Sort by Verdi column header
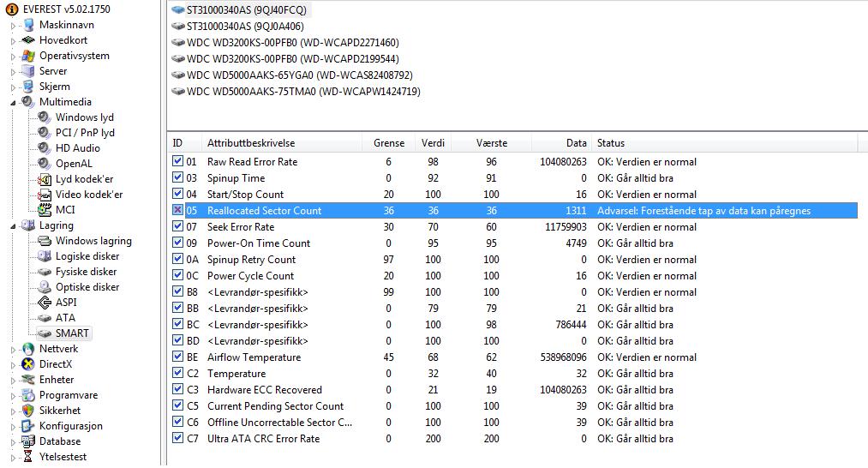This screenshot has height=468, width=868. tap(433, 143)
